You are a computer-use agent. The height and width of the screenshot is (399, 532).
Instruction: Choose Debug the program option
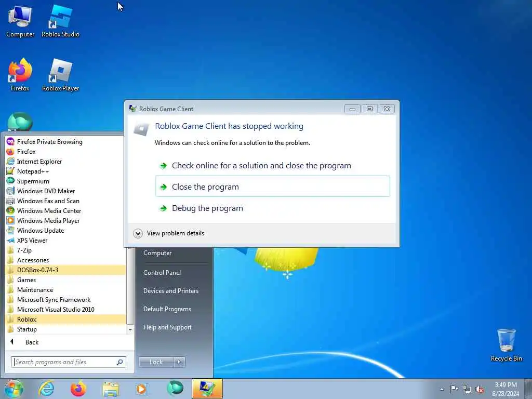point(273,208)
